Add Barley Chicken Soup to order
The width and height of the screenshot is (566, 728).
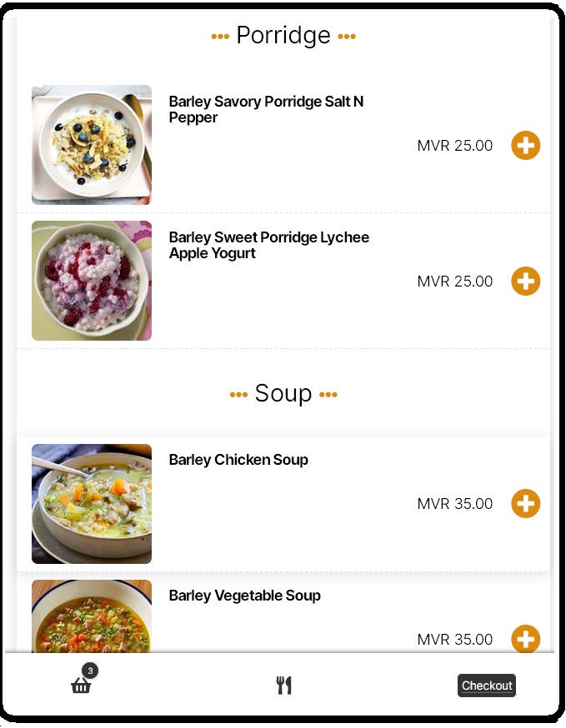pyautogui.click(x=525, y=504)
